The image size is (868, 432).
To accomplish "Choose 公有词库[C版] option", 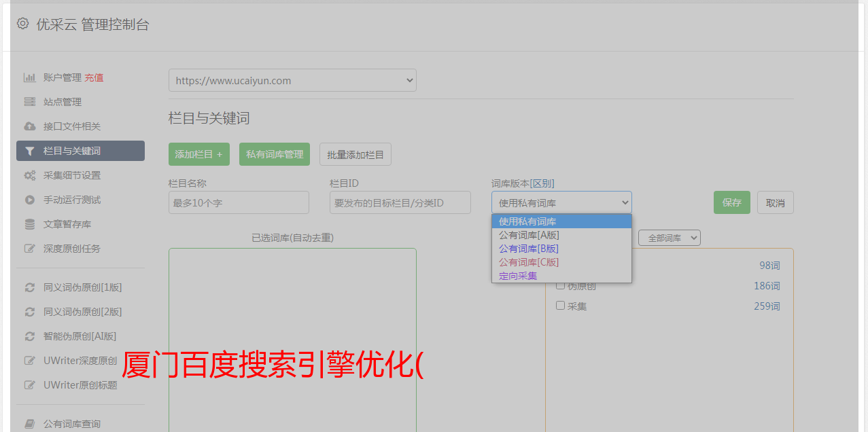I will (561, 262).
